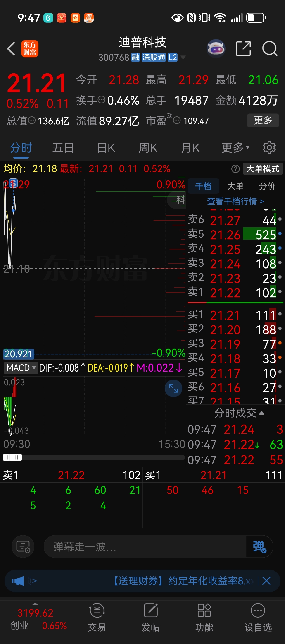This screenshot has width=285, height=644.
Task: Open the 东方财富 logo icon
Action: (30, 48)
